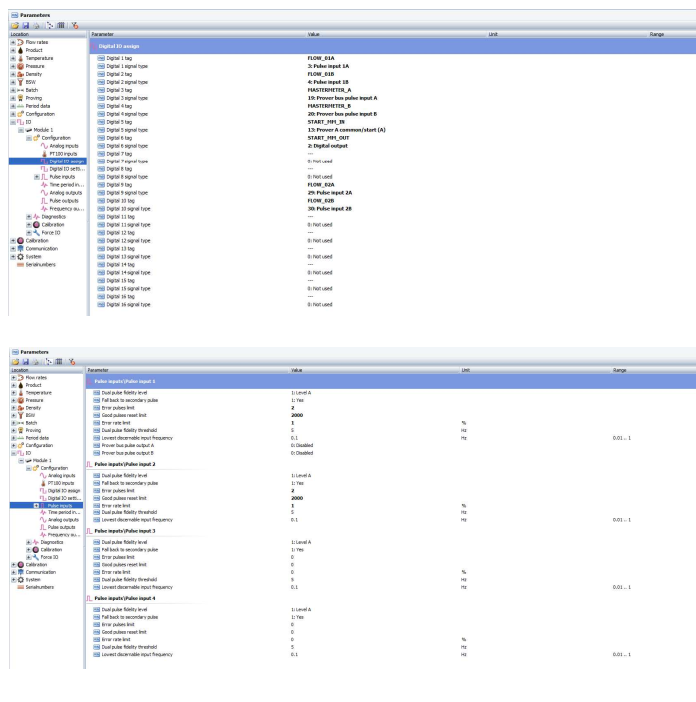
Task: Click Temperature thermometer icon in Digital IO assign window
Action: (x=20, y=58)
